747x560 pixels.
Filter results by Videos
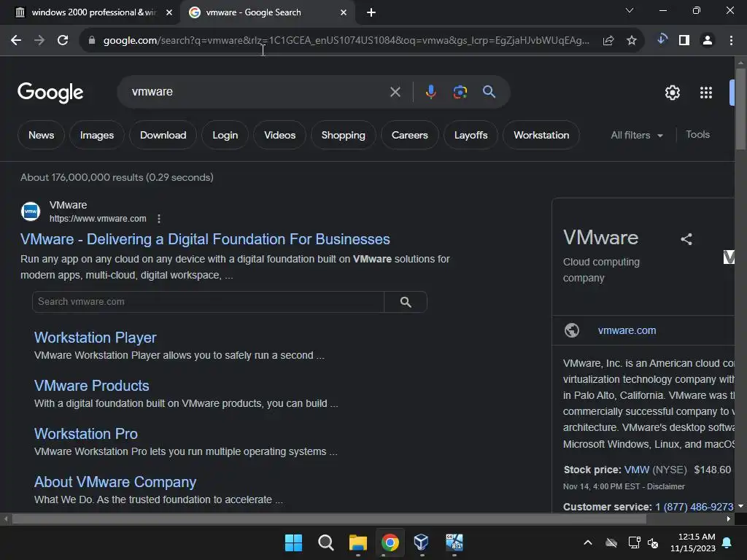click(x=279, y=135)
